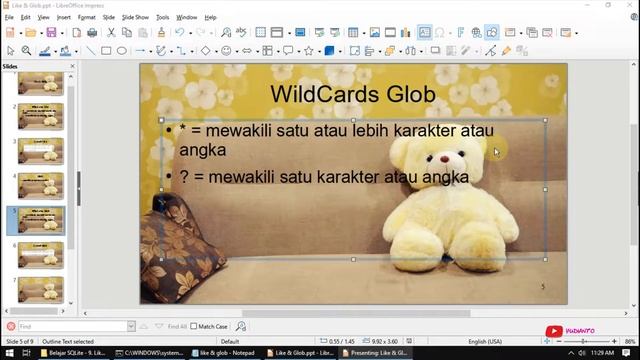Click the Toggle Extrusion pencil icon
640x360 pixels.
506,51
